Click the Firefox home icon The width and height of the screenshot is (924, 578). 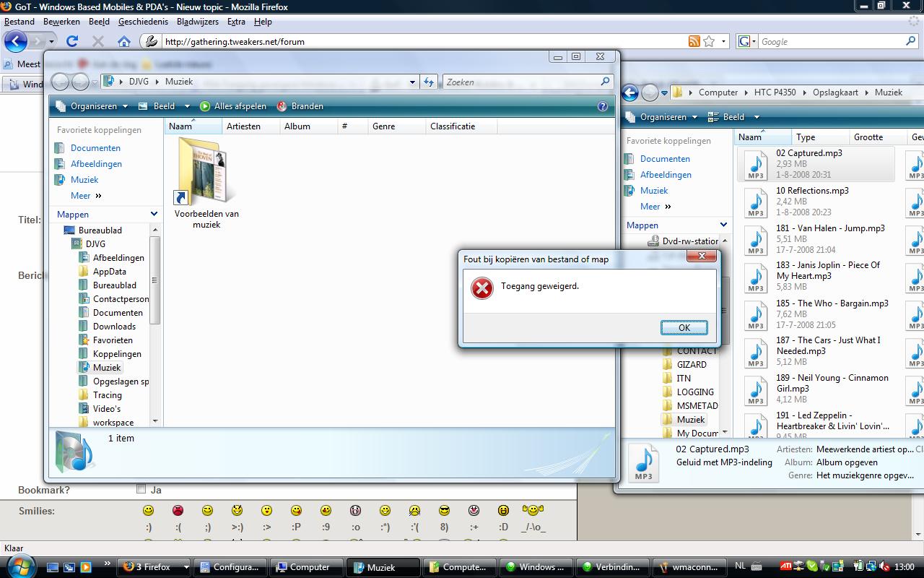pyautogui.click(x=124, y=41)
